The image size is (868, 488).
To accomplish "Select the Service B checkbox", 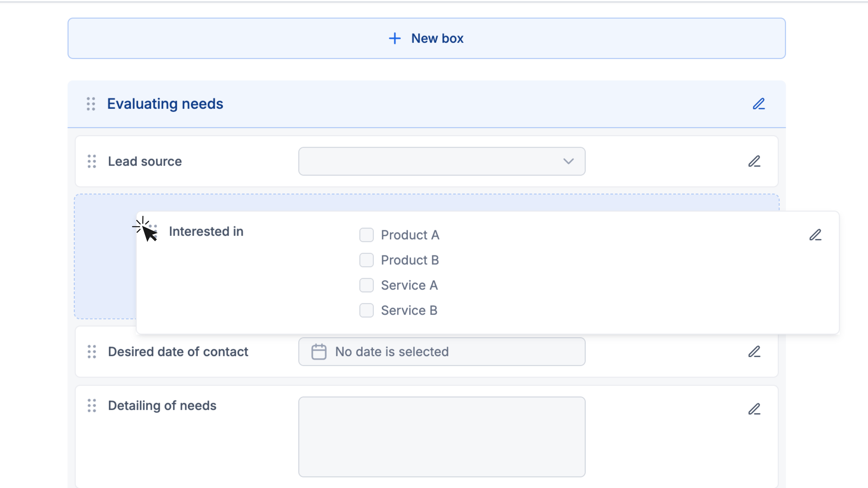I will pyautogui.click(x=366, y=310).
